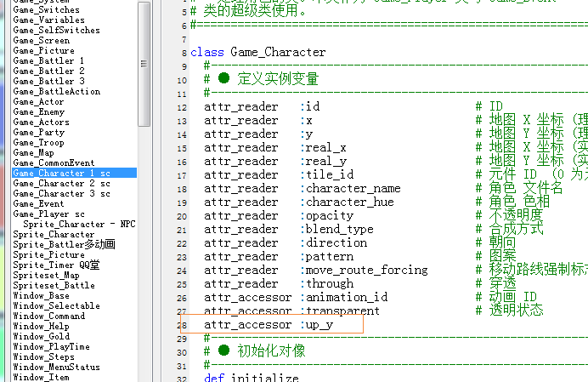Viewport: 588px width, 382px height.
Task: Open the Game_BattleAction script
Action: (x=57, y=91)
